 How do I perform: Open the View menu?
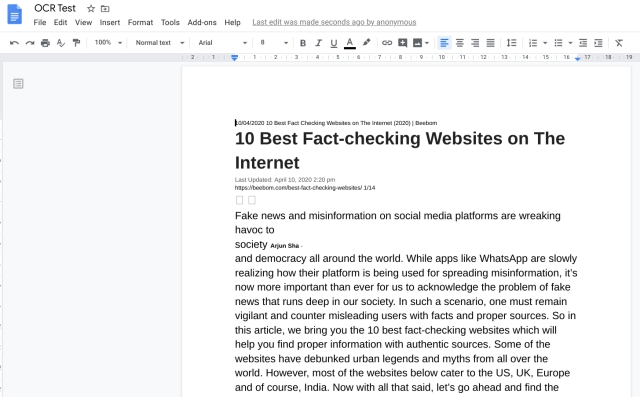point(83,22)
